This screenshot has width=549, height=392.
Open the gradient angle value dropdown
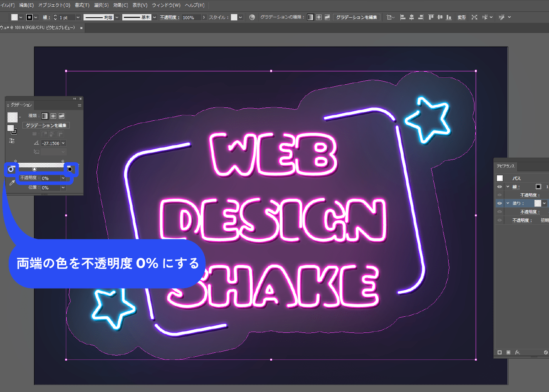tap(63, 143)
